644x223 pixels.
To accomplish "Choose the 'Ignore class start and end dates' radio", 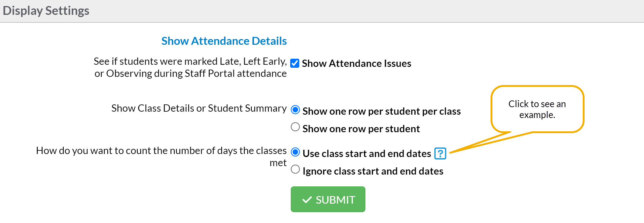I will coord(295,169).
